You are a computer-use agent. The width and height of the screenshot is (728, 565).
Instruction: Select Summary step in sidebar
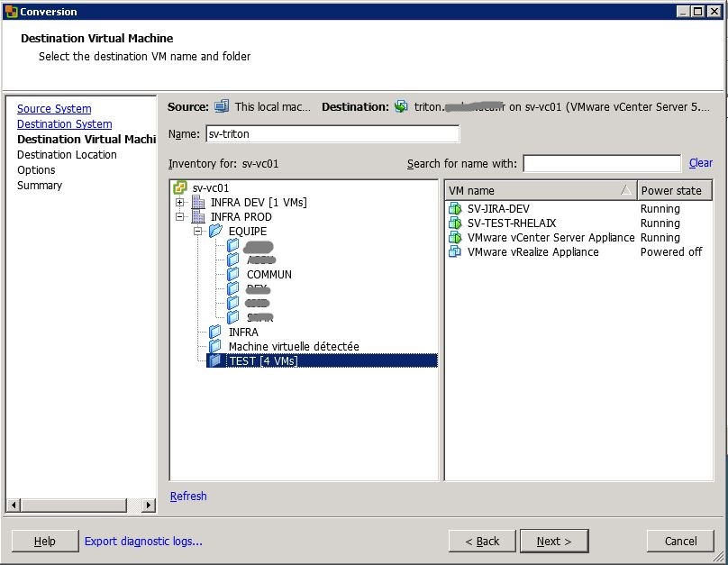pos(40,186)
